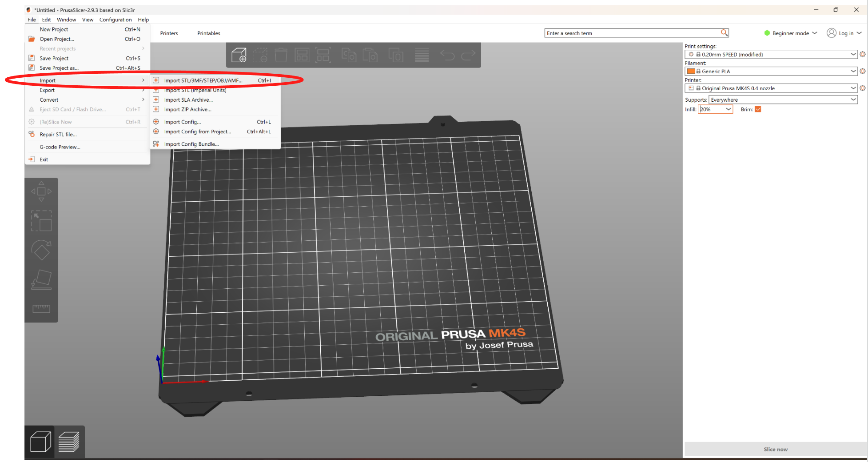
Task: Select the Place on face tool
Action: (x=41, y=279)
